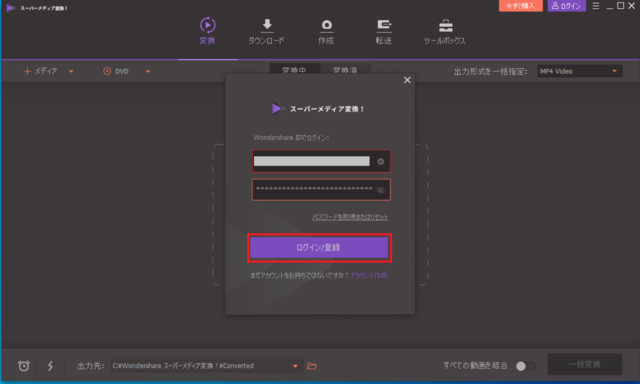Clear the email field with the x icon
The width and height of the screenshot is (640, 384).
pyautogui.click(x=380, y=162)
